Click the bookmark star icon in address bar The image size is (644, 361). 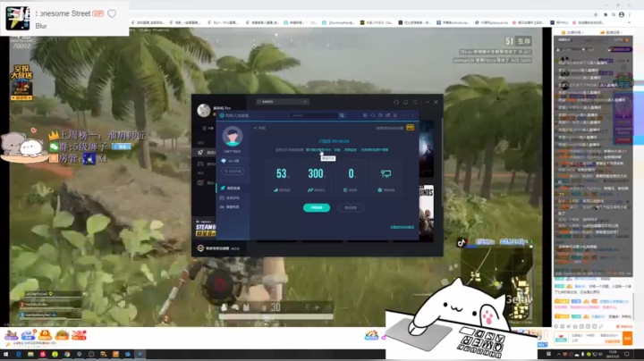tap(596, 15)
